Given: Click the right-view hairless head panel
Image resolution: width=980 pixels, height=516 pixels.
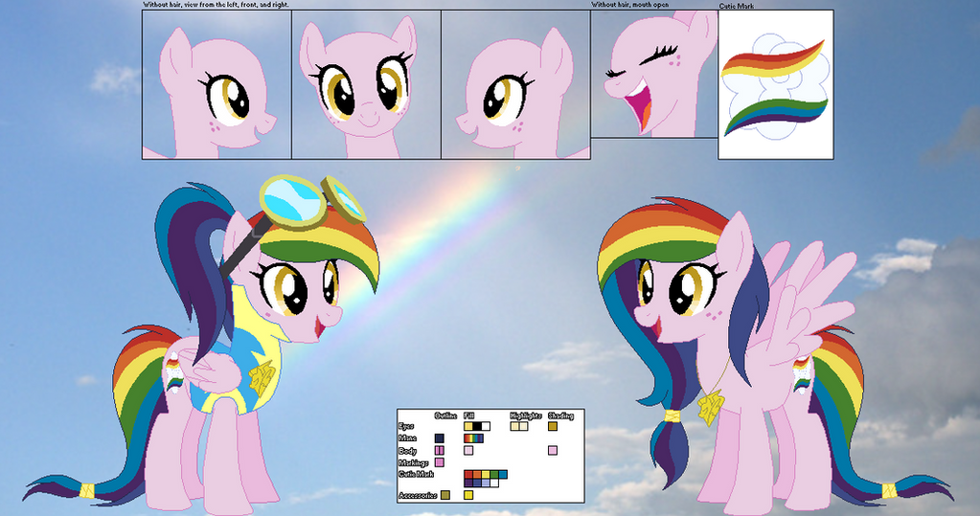Looking at the screenshot, I should pyautogui.click(x=515, y=84).
